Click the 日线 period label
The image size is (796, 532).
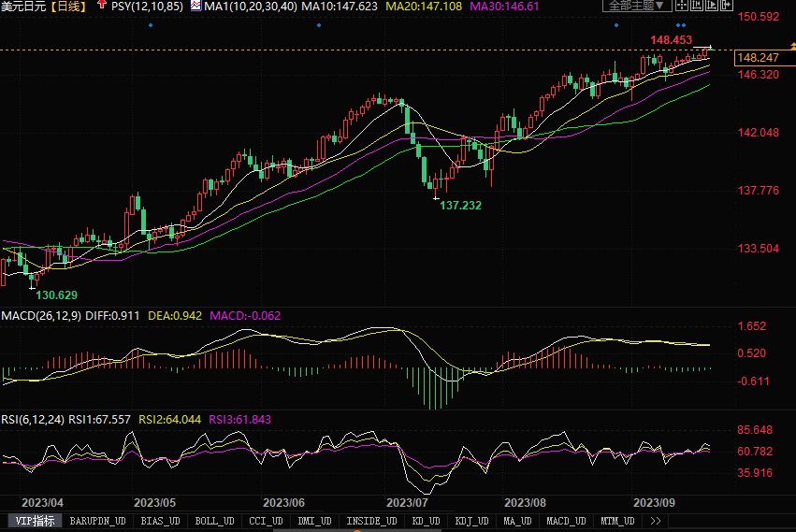[69, 7]
